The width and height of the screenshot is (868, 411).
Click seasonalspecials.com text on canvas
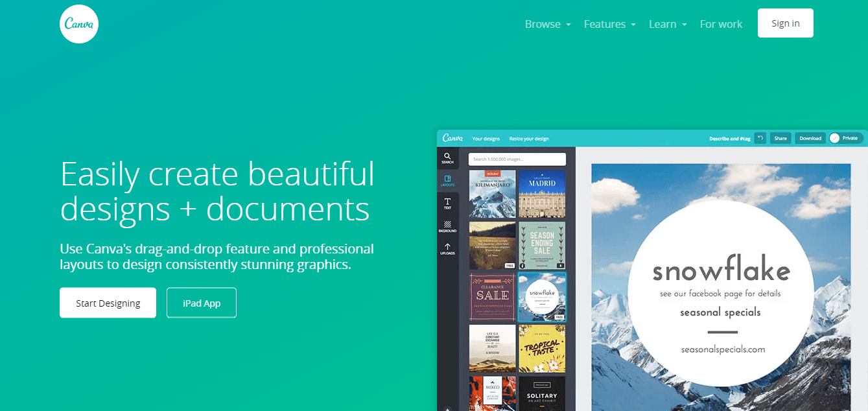(x=723, y=349)
